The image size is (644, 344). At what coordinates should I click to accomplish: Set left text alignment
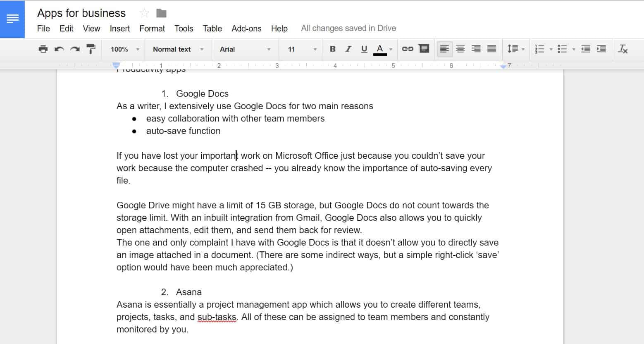click(444, 49)
